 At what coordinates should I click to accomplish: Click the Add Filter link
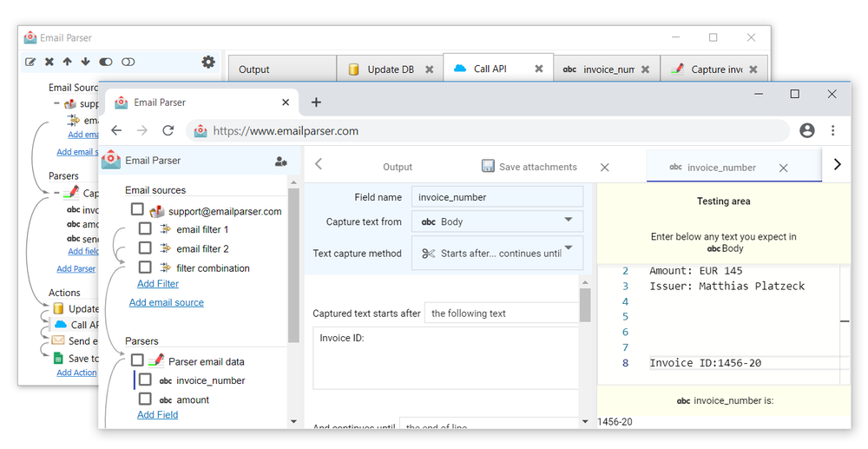pyautogui.click(x=158, y=283)
